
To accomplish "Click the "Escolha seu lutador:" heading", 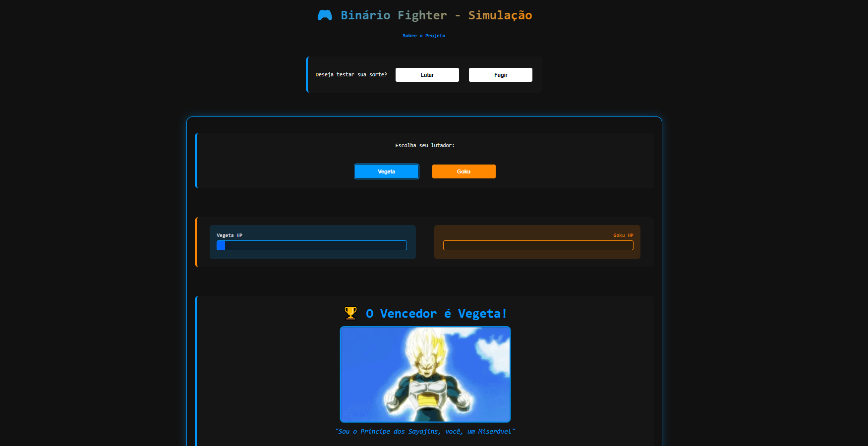I will pyautogui.click(x=425, y=145).
